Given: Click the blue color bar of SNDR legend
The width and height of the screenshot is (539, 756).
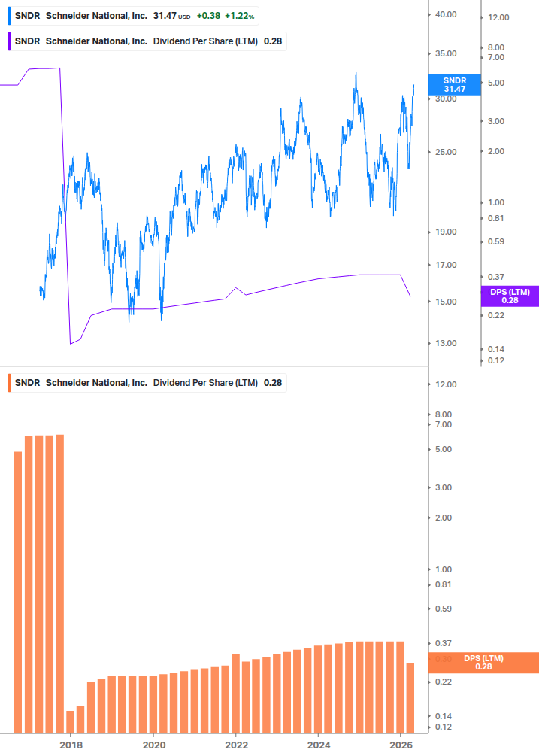Looking at the screenshot, I should tap(9, 16).
